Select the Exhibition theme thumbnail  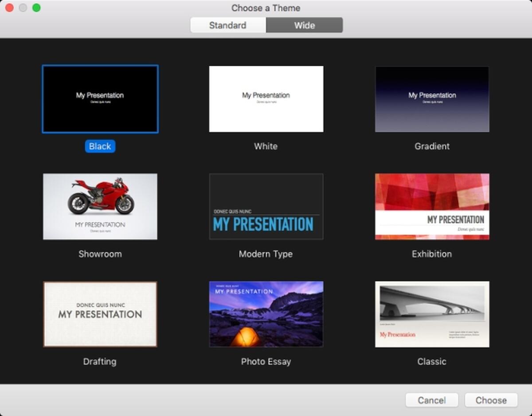pyautogui.click(x=432, y=206)
